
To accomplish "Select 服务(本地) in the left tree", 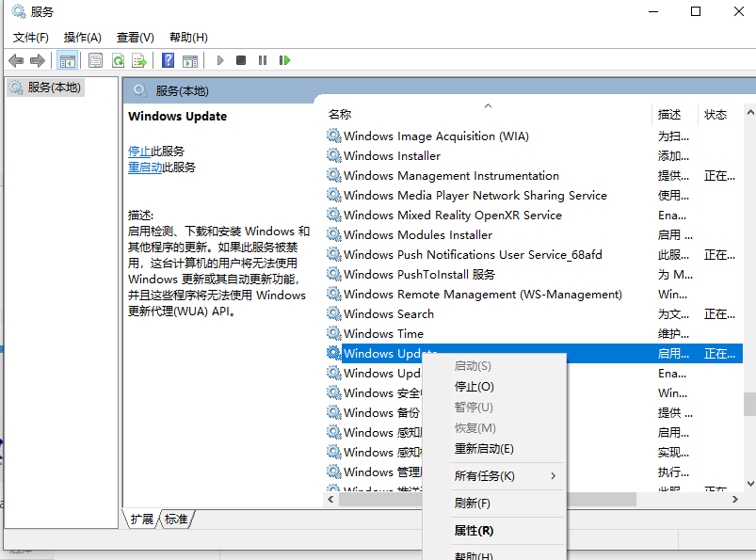I will coord(54,88).
